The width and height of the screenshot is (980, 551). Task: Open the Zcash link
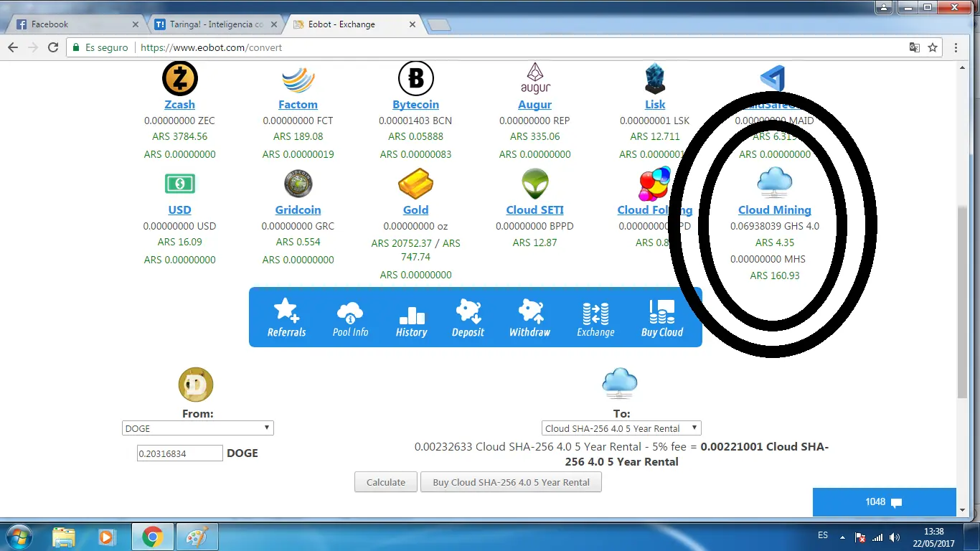pos(179,105)
